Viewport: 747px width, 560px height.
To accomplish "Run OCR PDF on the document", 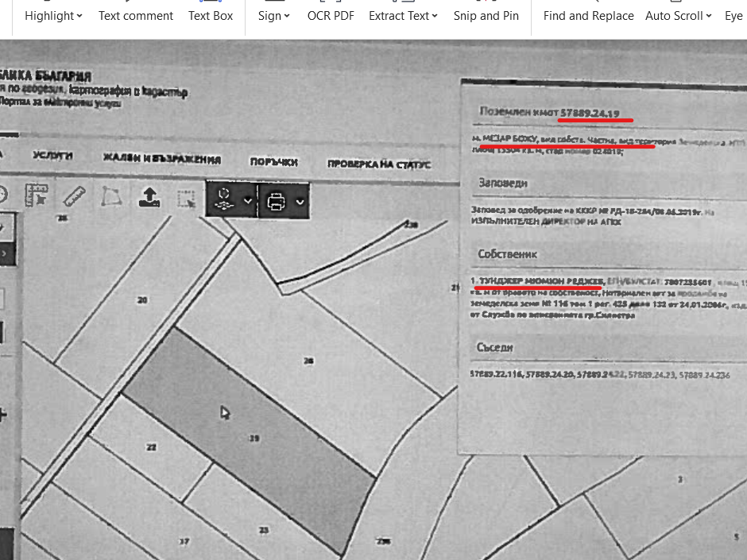I will pyautogui.click(x=331, y=16).
